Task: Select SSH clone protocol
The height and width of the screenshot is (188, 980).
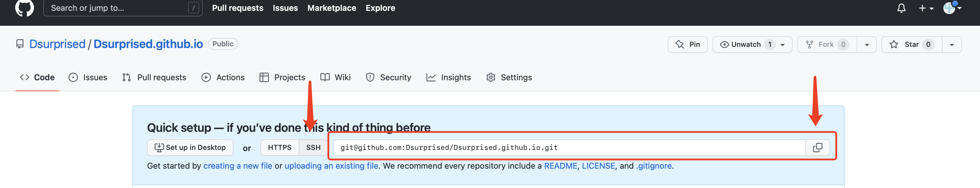Action: [x=313, y=148]
